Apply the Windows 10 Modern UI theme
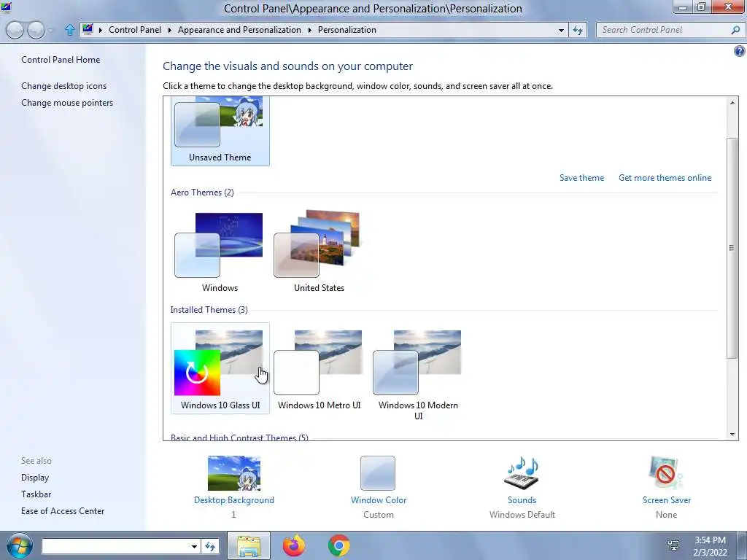This screenshot has height=560, width=747. point(418,374)
